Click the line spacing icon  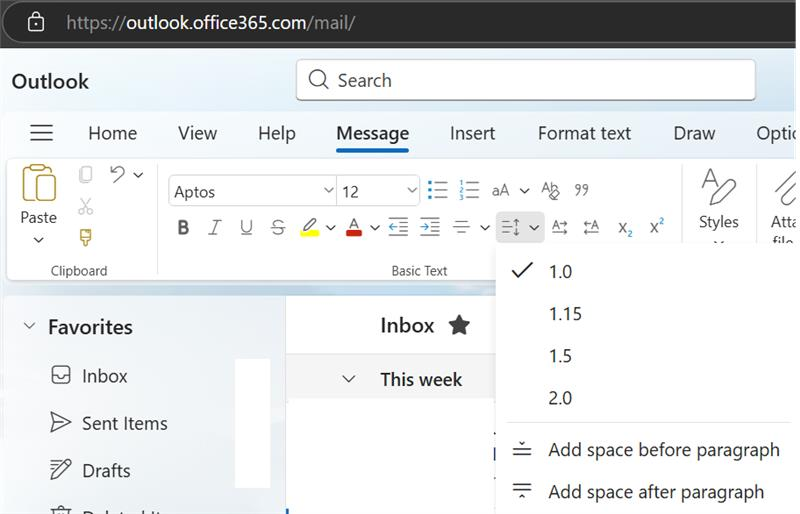click(511, 227)
